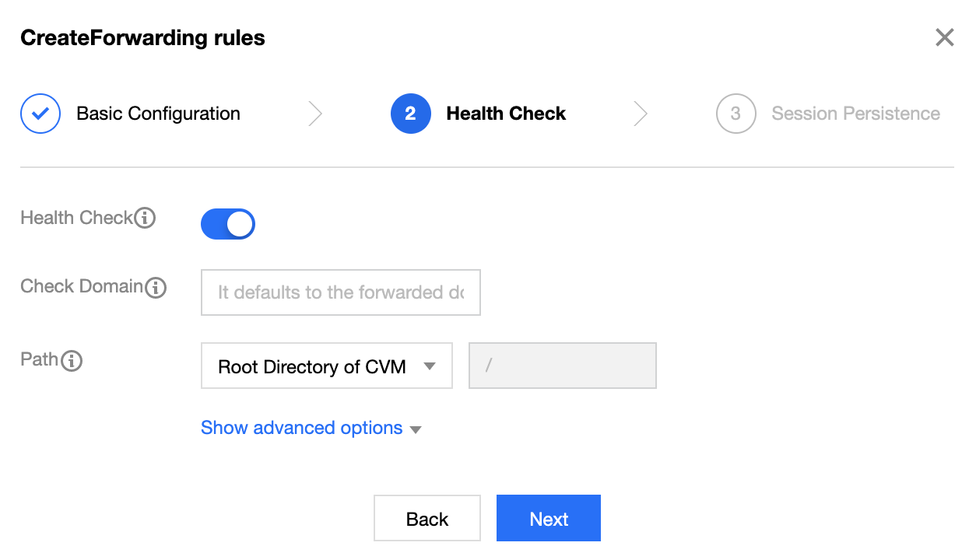Jump to the Session Persistence step
Screen dimensions: 976x560
[x=855, y=114]
